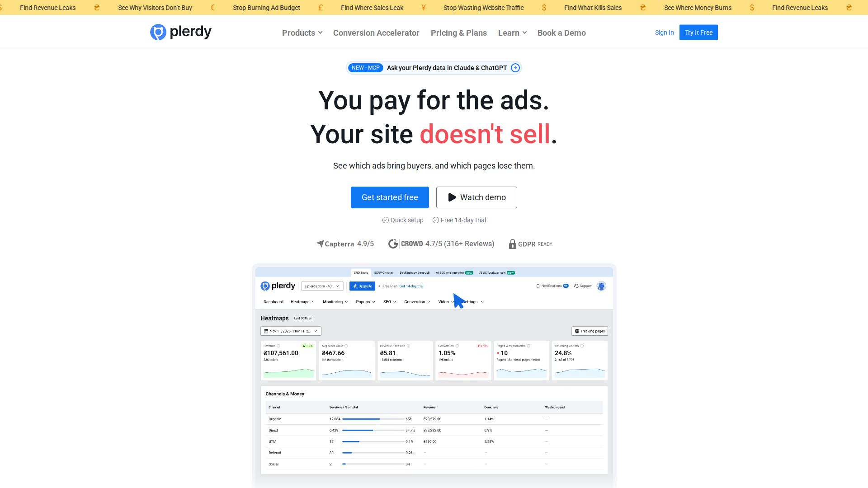Open the Conversion Accelerator page
The width and height of the screenshot is (868, 488).
click(376, 33)
